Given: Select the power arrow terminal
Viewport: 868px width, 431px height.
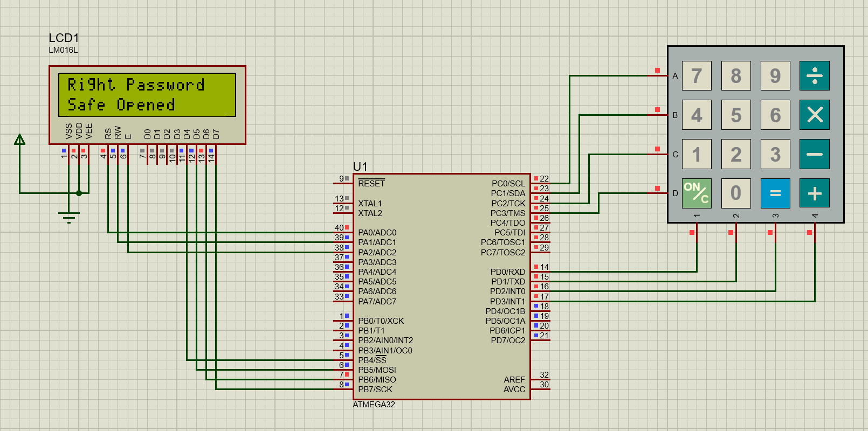Looking at the screenshot, I should (19, 140).
